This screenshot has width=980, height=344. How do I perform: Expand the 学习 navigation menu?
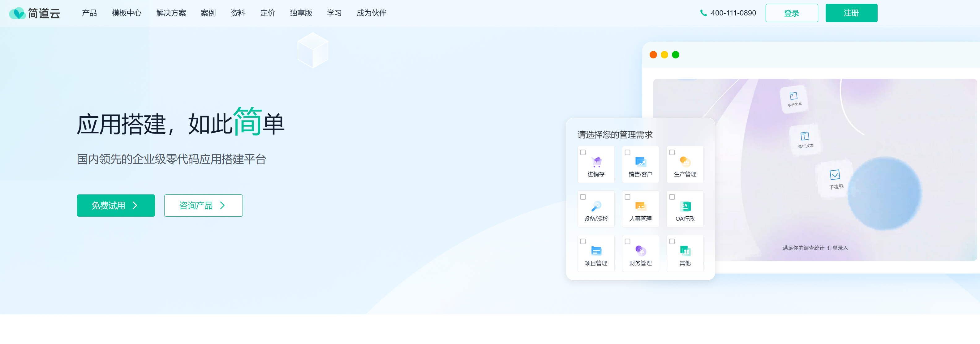(x=334, y=13)
